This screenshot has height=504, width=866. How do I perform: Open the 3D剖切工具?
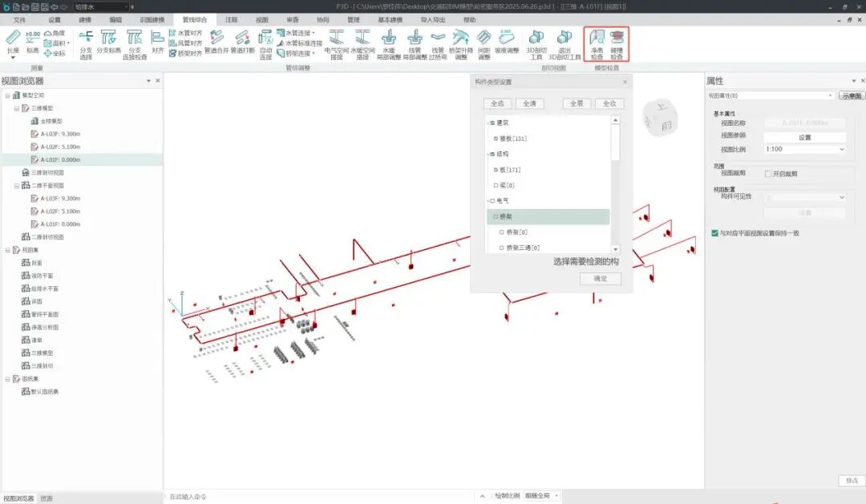tap(536, 44)
